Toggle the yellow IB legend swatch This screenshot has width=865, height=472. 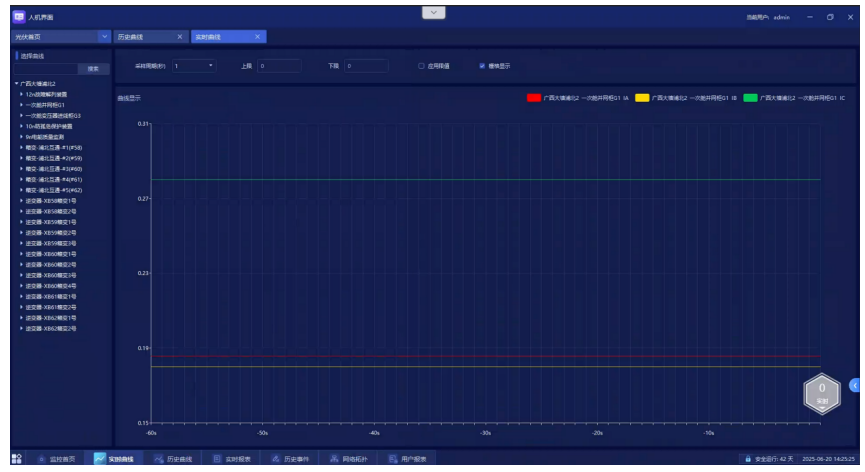click(x=642, y=98)
